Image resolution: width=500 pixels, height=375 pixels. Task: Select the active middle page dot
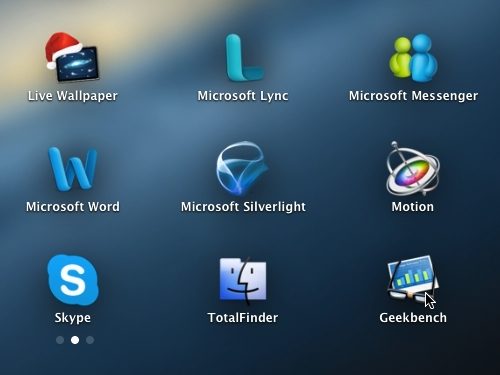tap(75, 340)
